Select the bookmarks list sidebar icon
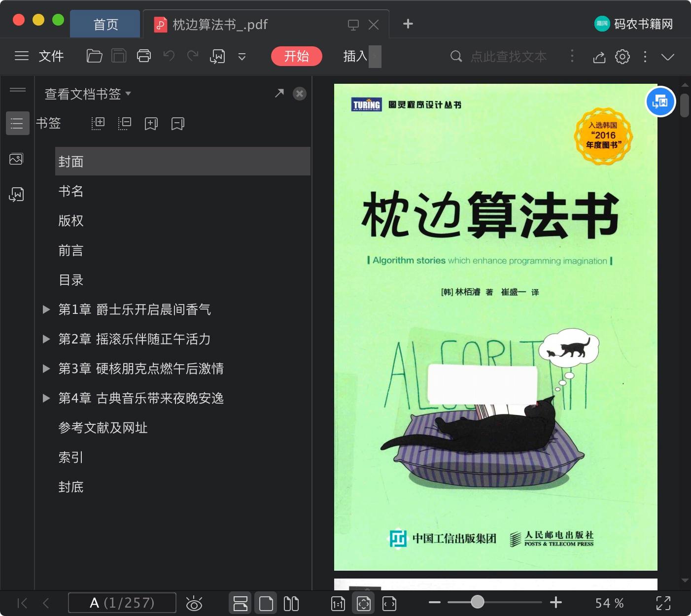This screenshot has width=691, height=616. [x=17, y=123]
